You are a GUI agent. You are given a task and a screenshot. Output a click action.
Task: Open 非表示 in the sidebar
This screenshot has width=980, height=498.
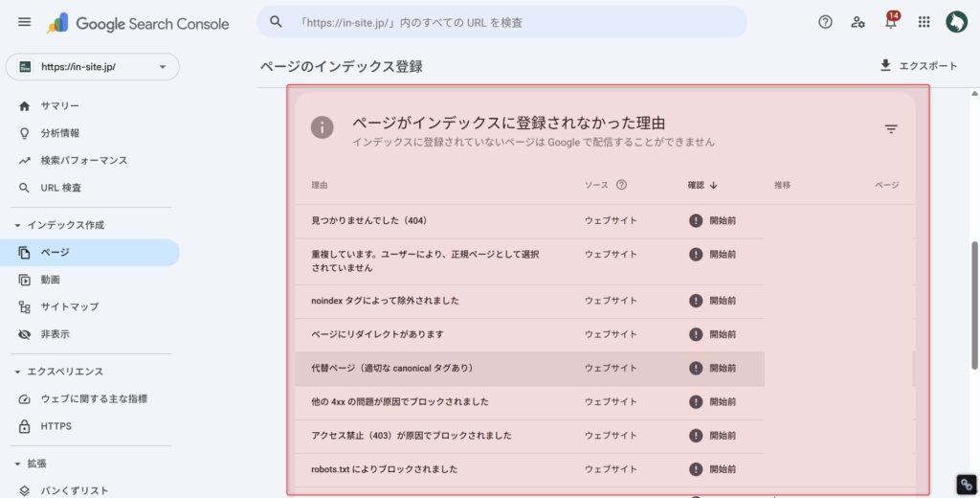[x=90, y=334]
